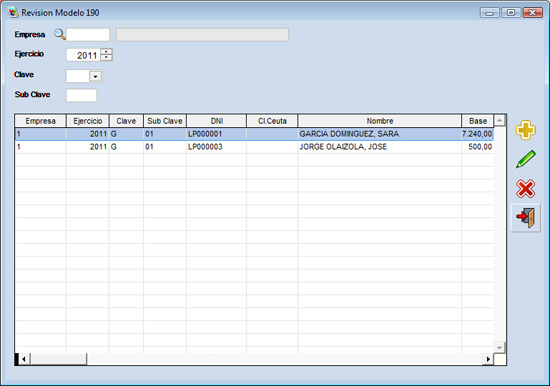Click the Sub Clave column header
The width and height of the screenshot is (550, 386).
pyautogui.click(x=165, y=121)
